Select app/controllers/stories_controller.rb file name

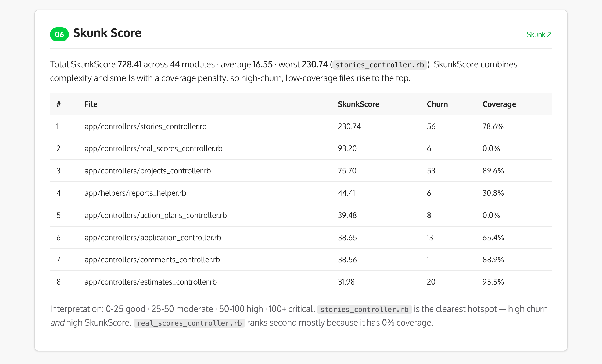146,126
